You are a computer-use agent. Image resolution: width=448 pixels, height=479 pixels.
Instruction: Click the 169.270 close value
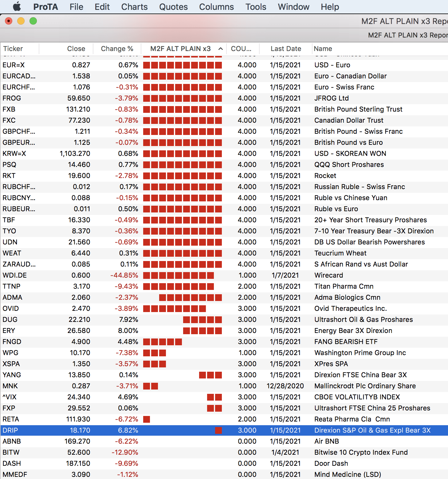[77, 441]
